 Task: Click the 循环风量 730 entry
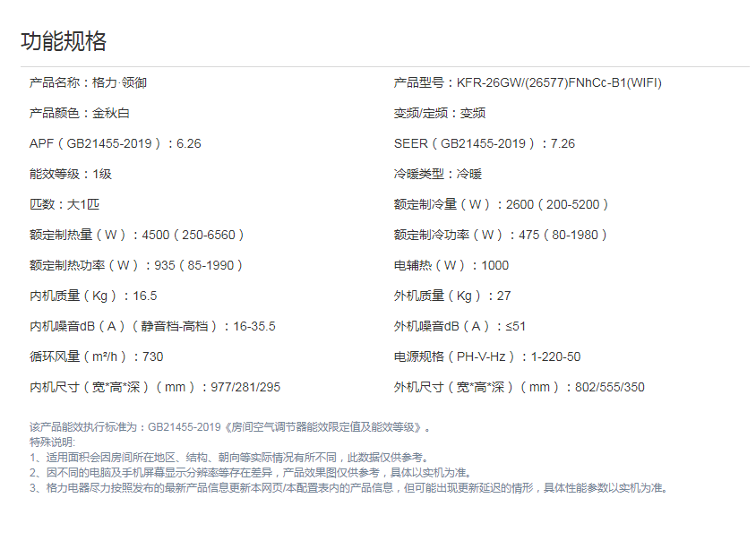click(x=96, y=356)
